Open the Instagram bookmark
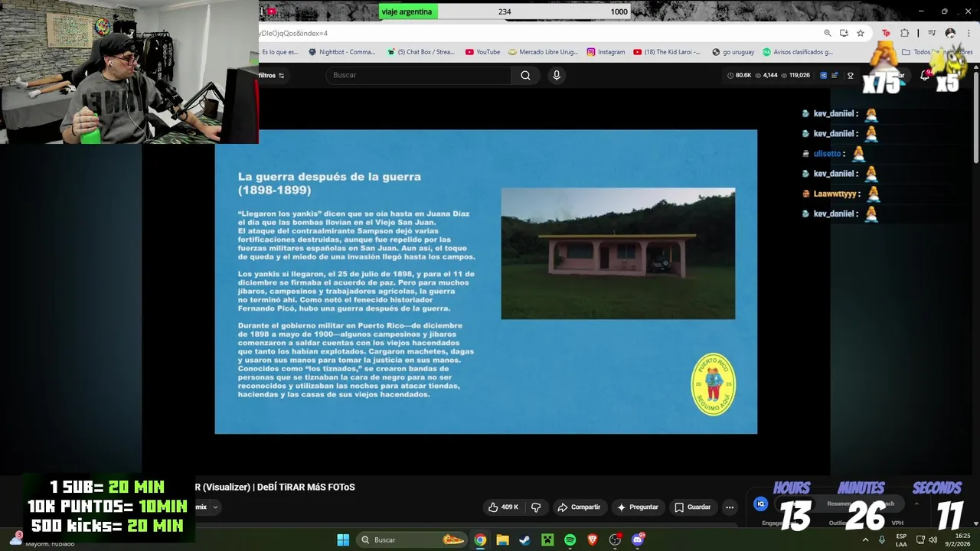 606,52
